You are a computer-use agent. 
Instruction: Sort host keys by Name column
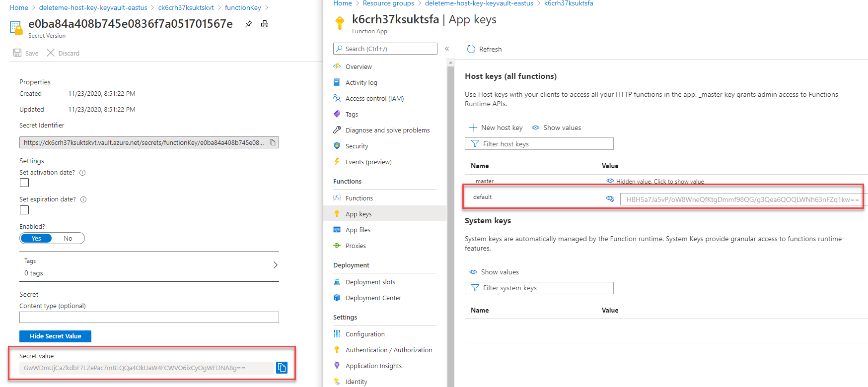pyautogui.click(x=480, y=166)
